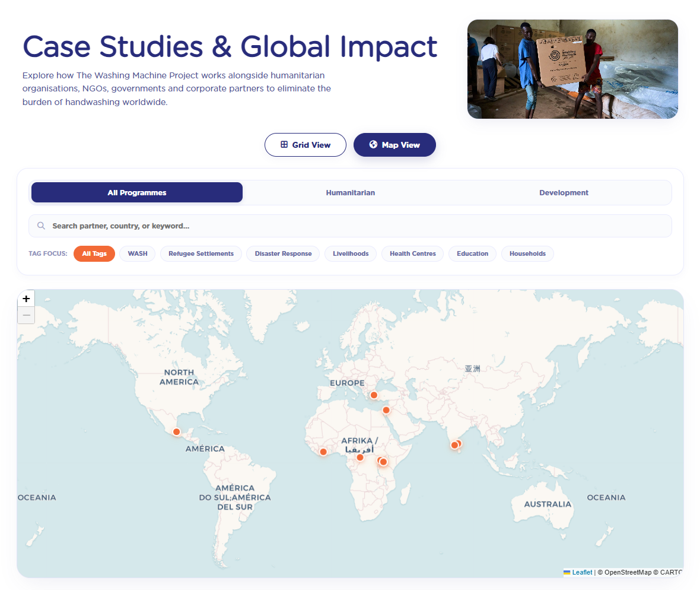Screen dimensions: 700x590
Task: Click the globe icon in Map View button
Action: point(373,144)
